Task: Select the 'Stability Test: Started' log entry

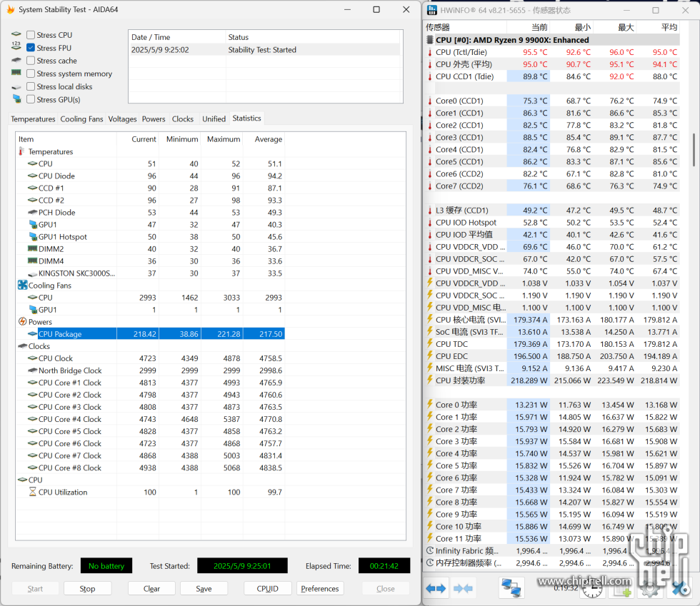Action: 266,49
